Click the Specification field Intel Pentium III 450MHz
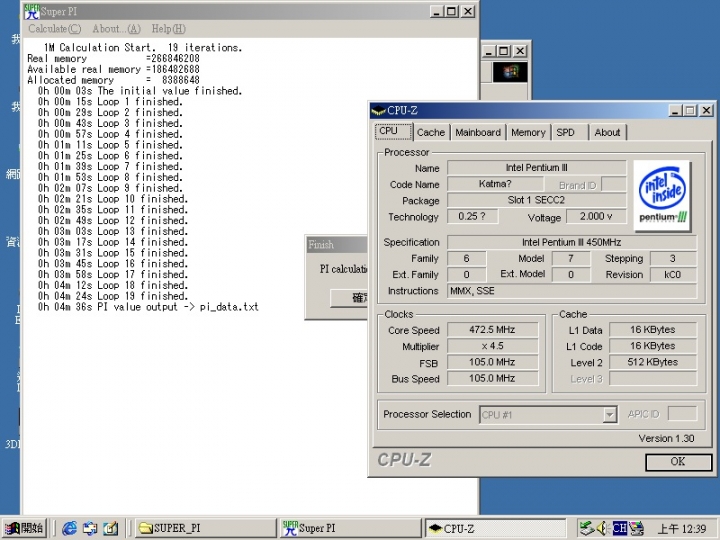Viewport: 720px width, 540px height. coord(572,242)
